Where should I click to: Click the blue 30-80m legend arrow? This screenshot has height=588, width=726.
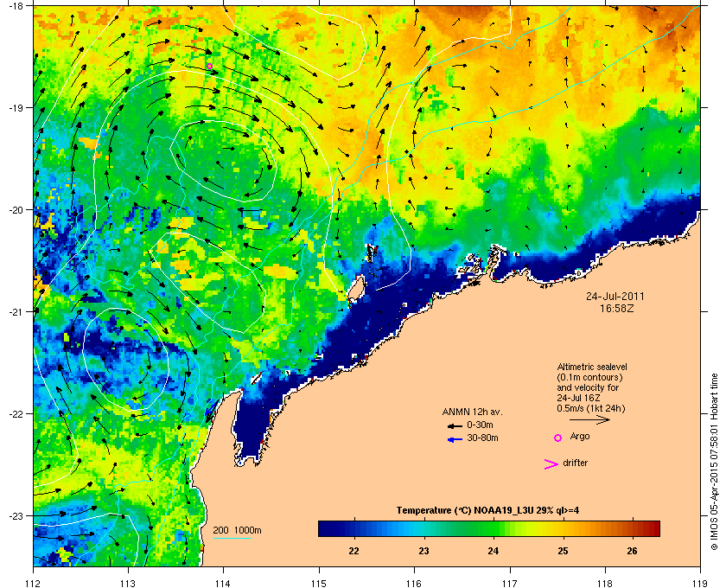pyautogui.click(x=455, y=439)
